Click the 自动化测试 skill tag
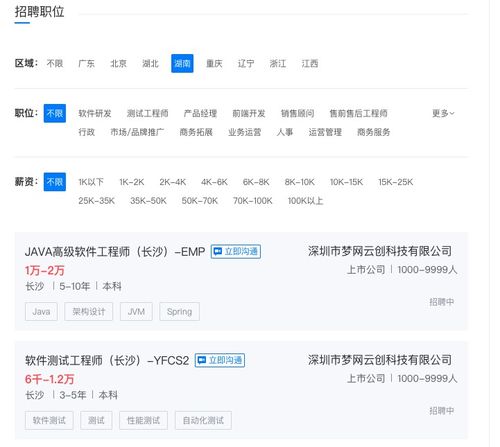Image resolution: width=500 pixels, height=447 pixels. [203, 420]
